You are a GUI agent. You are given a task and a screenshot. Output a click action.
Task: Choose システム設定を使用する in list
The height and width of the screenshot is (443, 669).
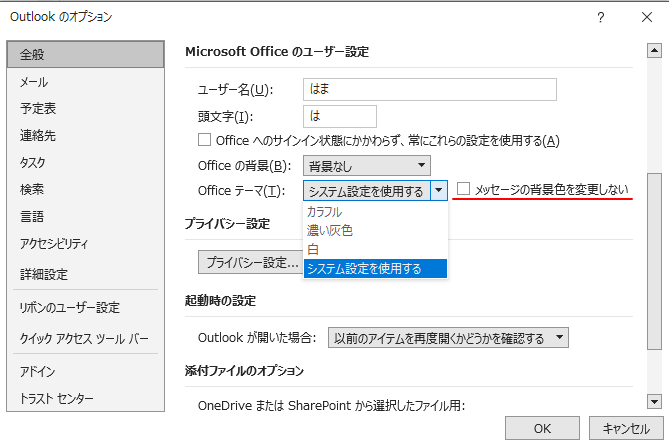(x=375, y=268)
